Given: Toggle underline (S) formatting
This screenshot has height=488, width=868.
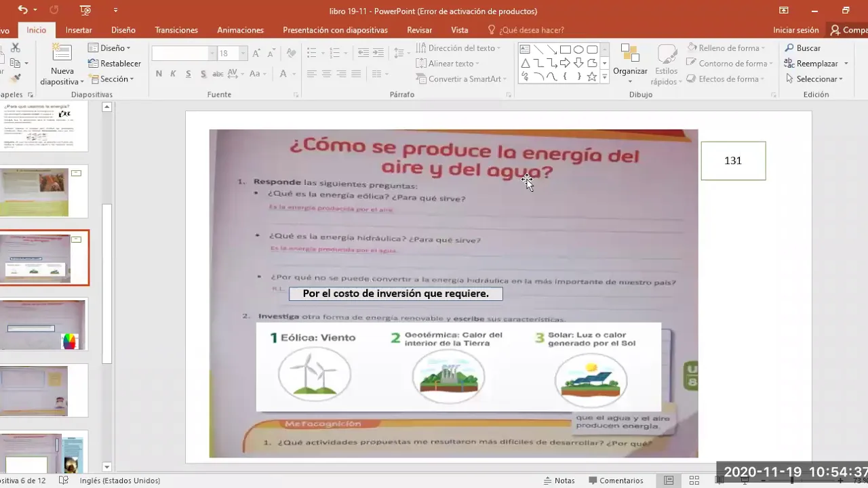Looking at the screenshot, I should coord(189,74).
